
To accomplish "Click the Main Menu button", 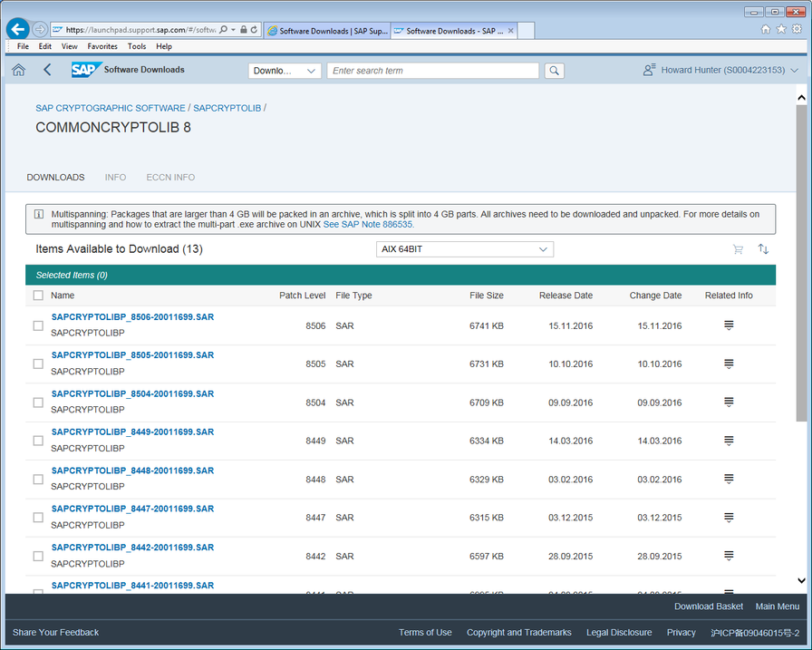I will pyautogui.click(x=777, y=606).
